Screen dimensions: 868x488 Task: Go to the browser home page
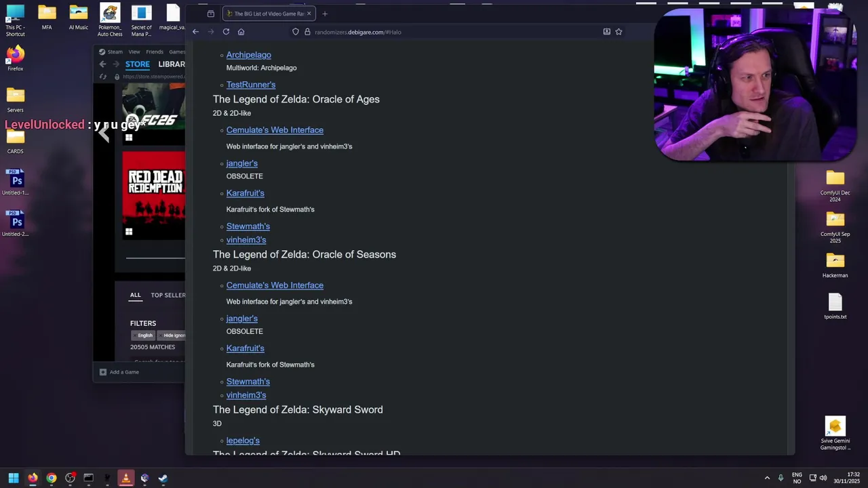point(241,32)
